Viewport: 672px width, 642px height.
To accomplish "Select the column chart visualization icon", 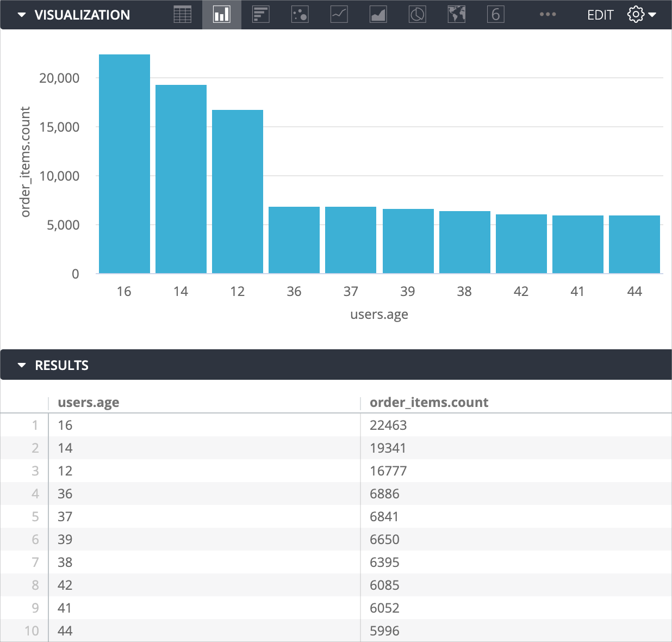I will click(222, 15).
